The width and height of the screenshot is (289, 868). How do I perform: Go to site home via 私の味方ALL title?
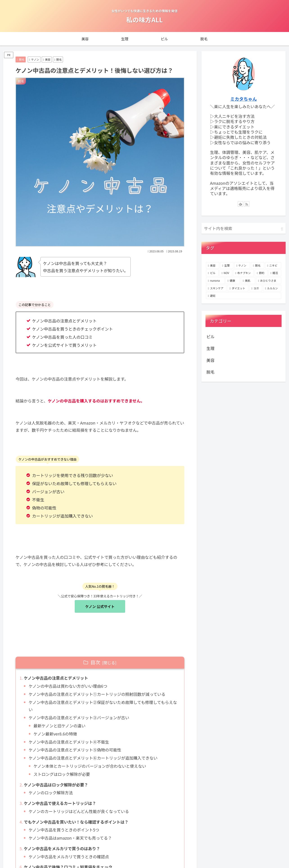point(144,20)
